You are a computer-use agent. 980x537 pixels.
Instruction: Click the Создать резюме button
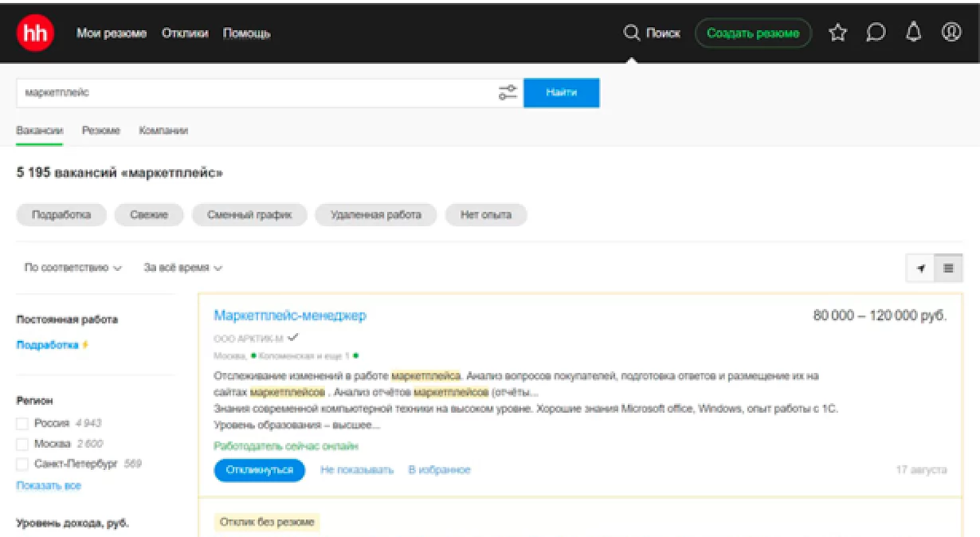click(x=753, y=33)
